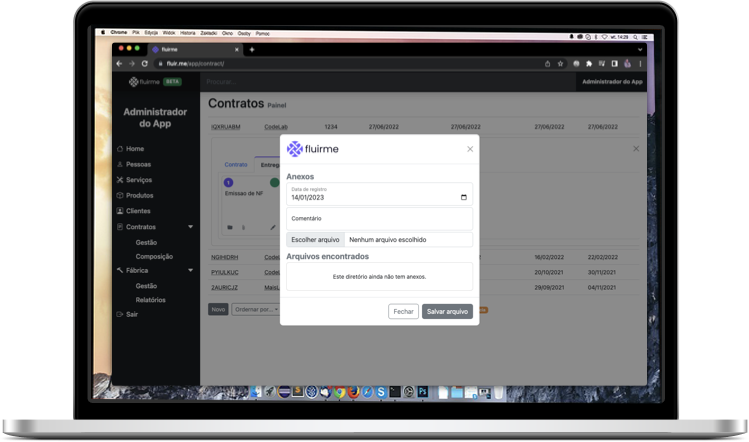The image size is (749, 442).
Task: Open Home from the sidebar
Action: pyautogui.click(x=135, y=149)
